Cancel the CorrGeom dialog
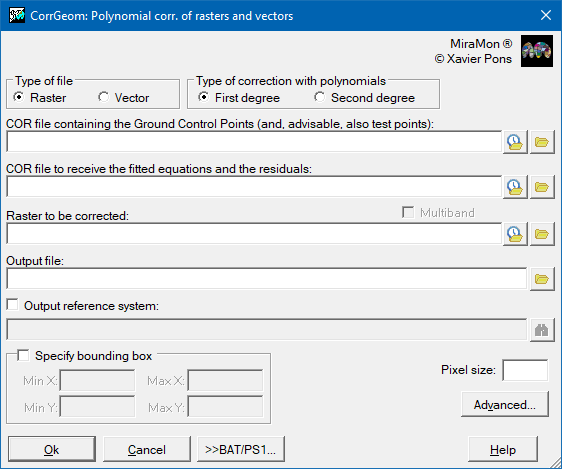562x469 pixels. [147, 449]
